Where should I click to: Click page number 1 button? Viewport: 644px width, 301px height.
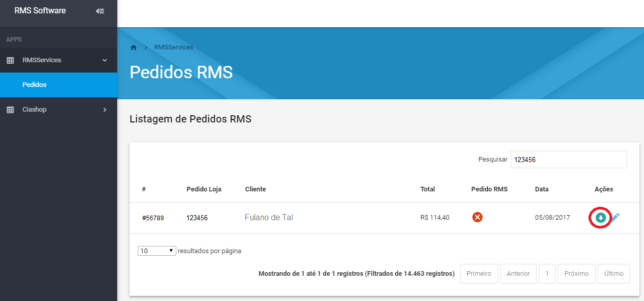click(x=547, y=274)
